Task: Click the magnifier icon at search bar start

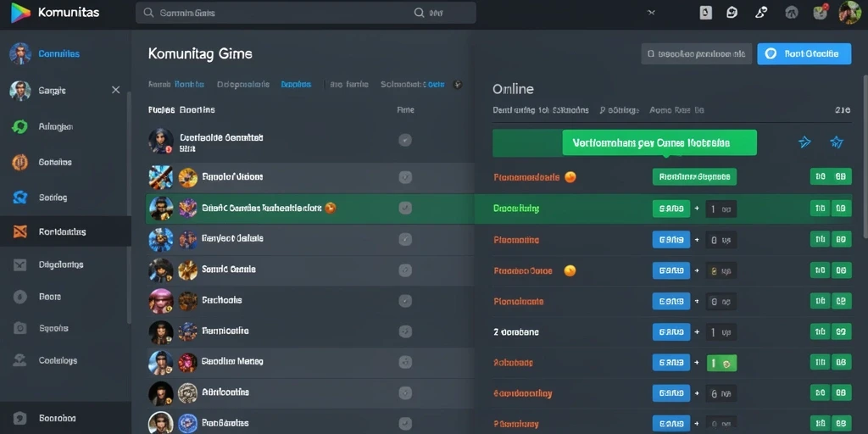Action: [148, 12]
